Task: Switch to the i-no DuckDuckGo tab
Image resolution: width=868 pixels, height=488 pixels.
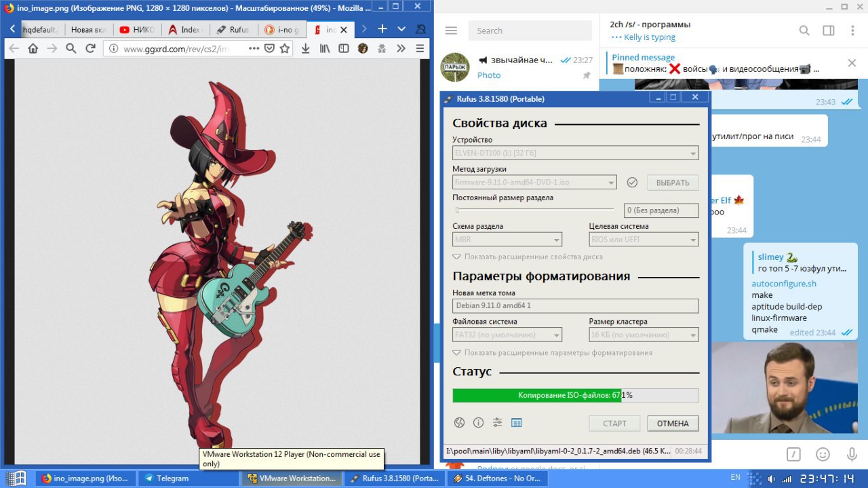Action: (x=281, y=29)
